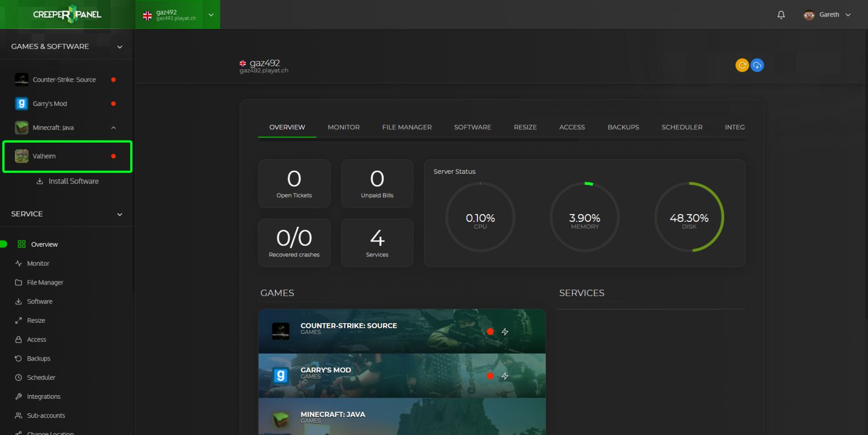Click the Minecraft: Java grass block icon

coord(22,127)
